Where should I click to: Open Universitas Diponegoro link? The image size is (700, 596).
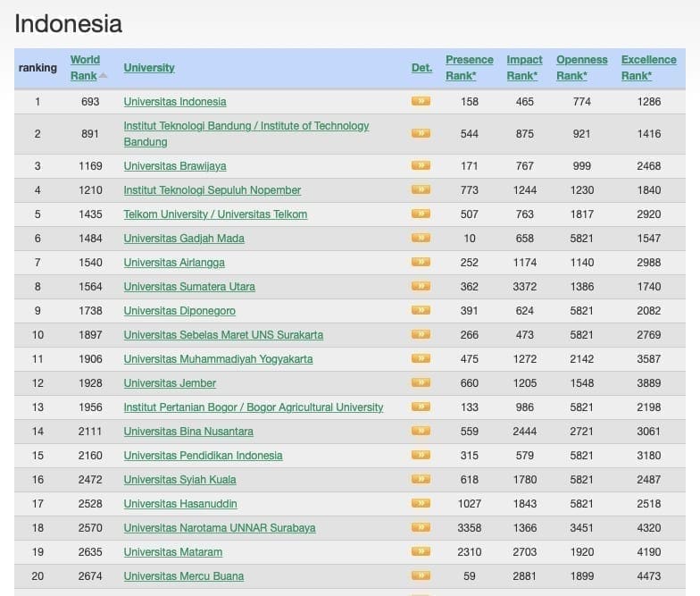pos(179,311)
